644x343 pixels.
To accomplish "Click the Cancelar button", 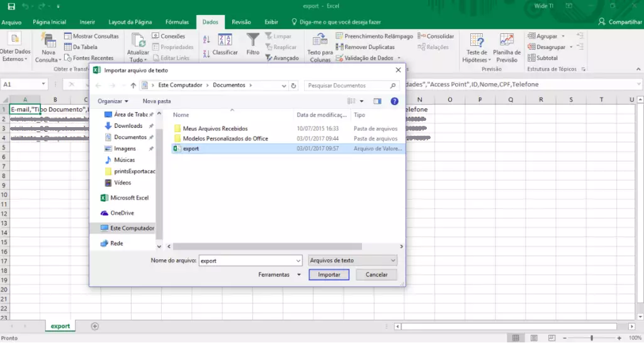I will [376, 274].
